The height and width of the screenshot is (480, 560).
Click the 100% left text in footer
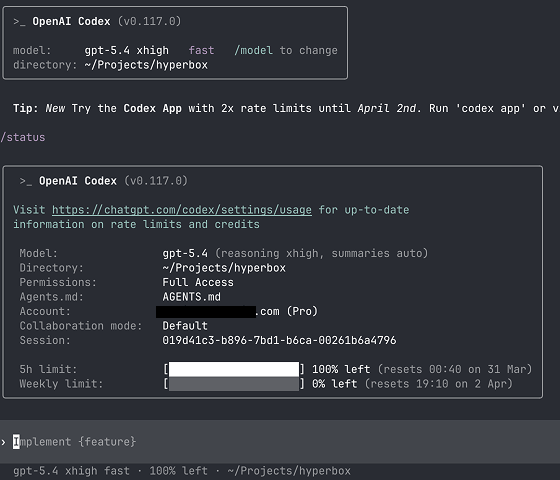point(179,471)
